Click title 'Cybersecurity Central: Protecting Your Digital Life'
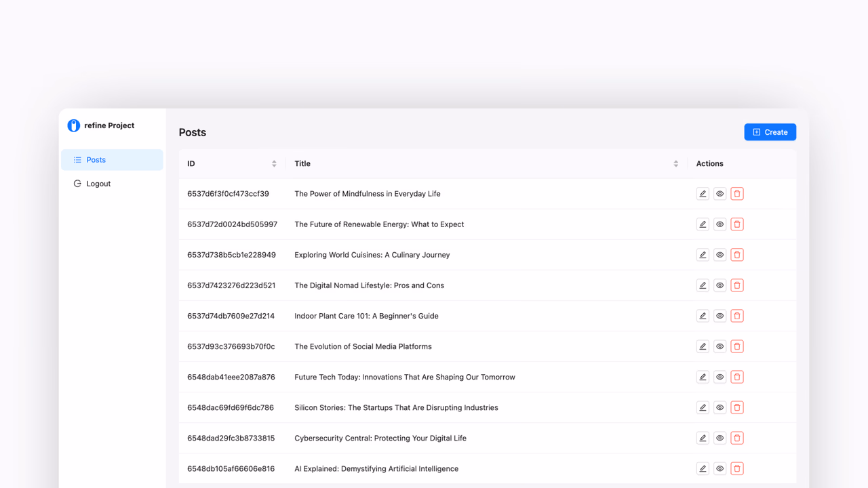The height and width of the screenshot is (488, 868). coord(380,438)
